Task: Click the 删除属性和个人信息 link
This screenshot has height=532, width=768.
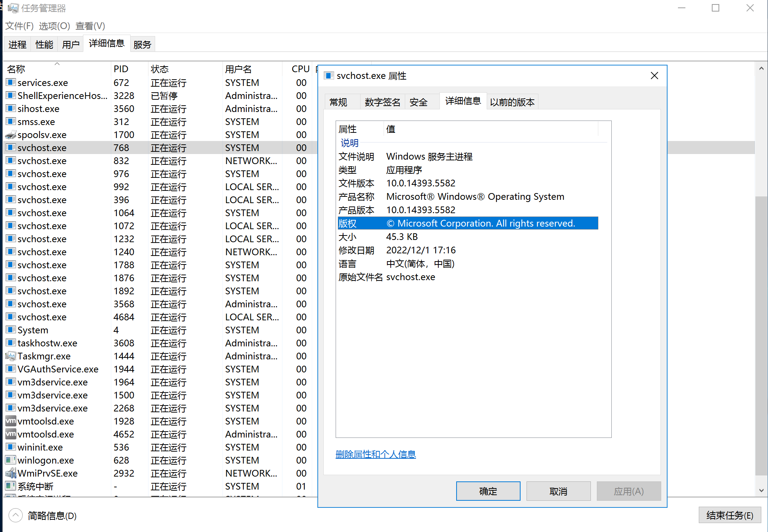Action: click(375, 454)
